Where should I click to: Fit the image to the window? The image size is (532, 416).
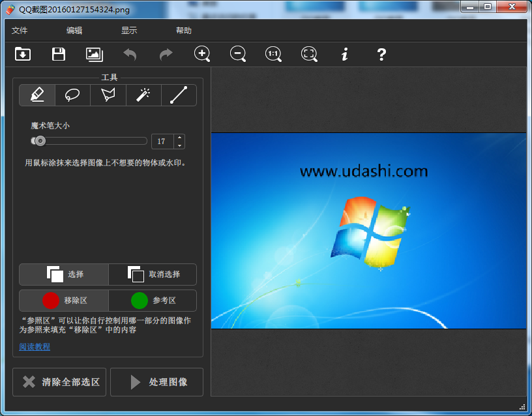coord(309,54)
